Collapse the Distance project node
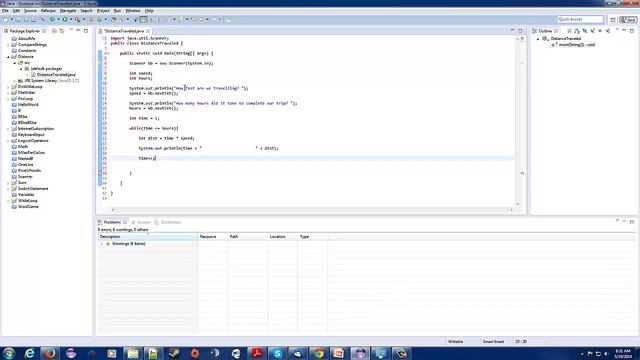The image size is (640, 360). (8, 57)
